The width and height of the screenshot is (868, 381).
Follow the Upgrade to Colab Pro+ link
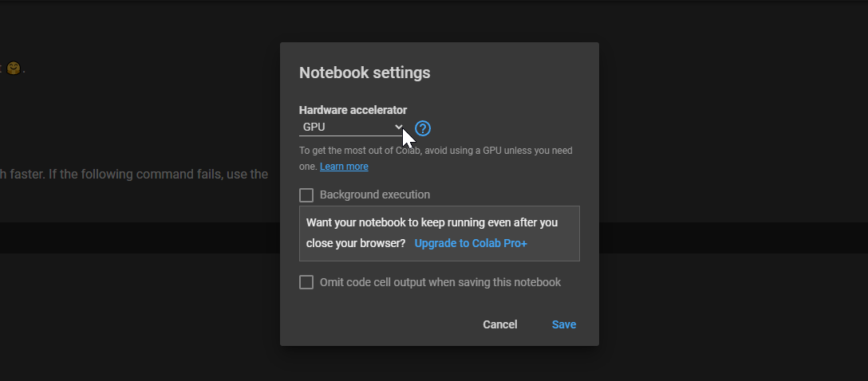click(471, 243)
